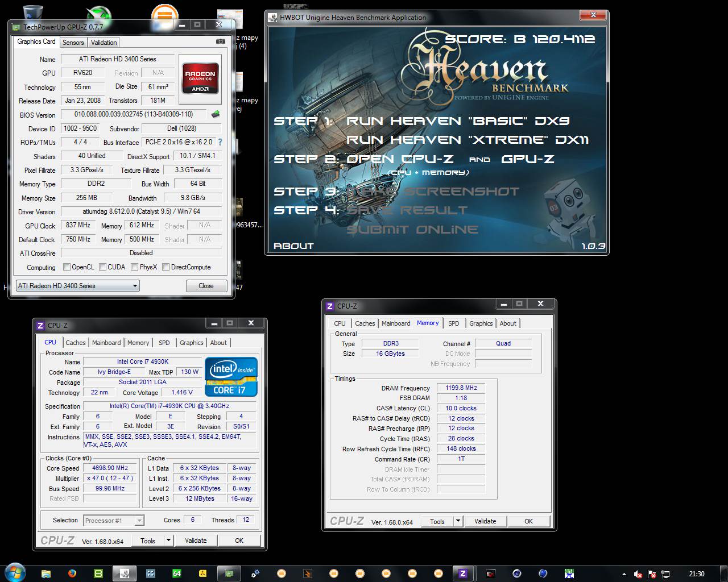Switch to GPU-Z via its taskbar icon

coord(229,573)
